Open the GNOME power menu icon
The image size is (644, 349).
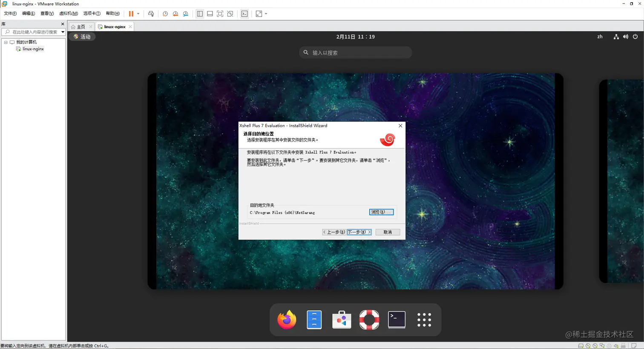[x=635, y=37]
